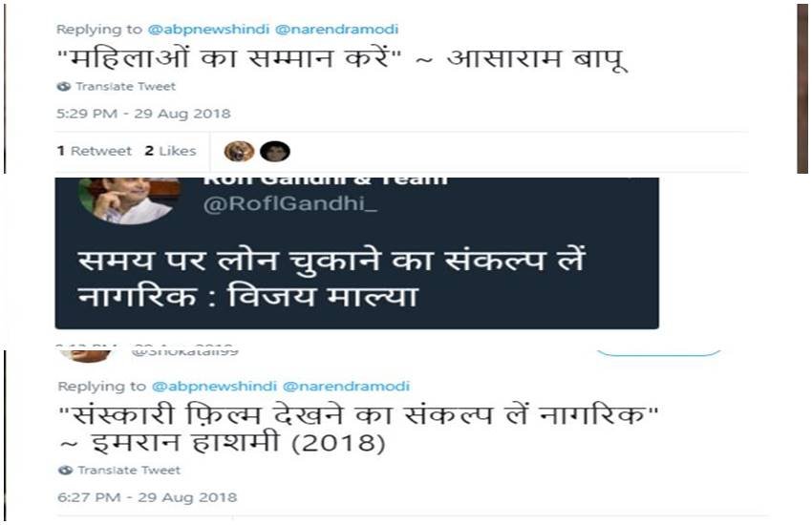Open @abpnewshindi mention in the top reply
Viewport: 812px width, 525px height.
pos(208,29)
